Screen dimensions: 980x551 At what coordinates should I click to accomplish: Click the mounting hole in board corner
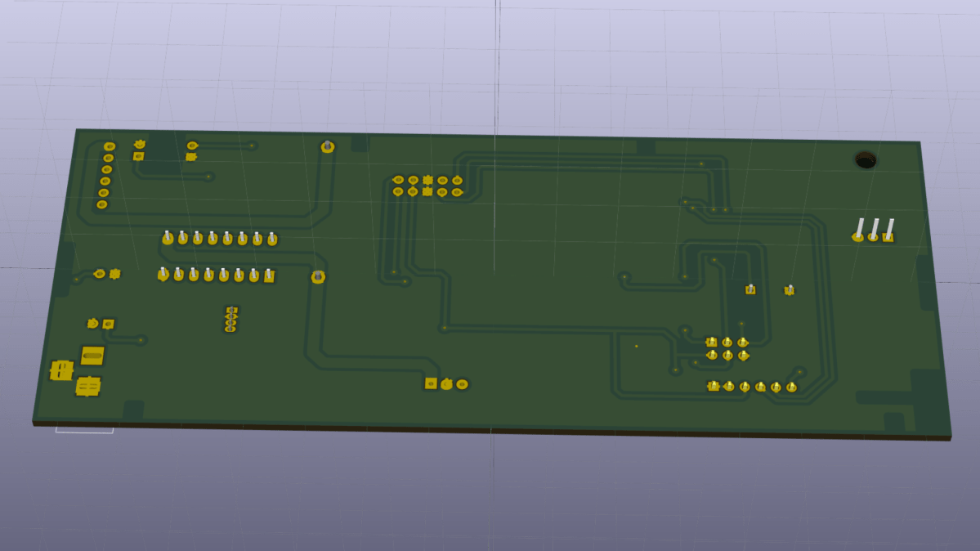(865, 159)
